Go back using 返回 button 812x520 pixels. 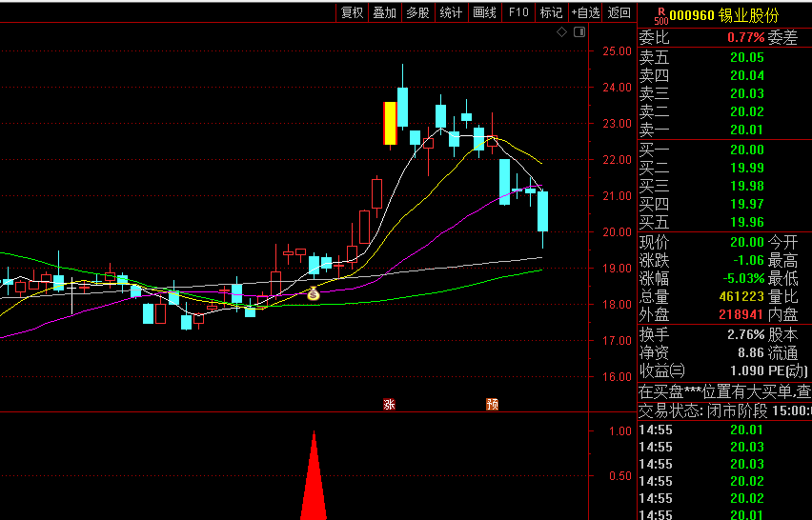coord(619,13)
